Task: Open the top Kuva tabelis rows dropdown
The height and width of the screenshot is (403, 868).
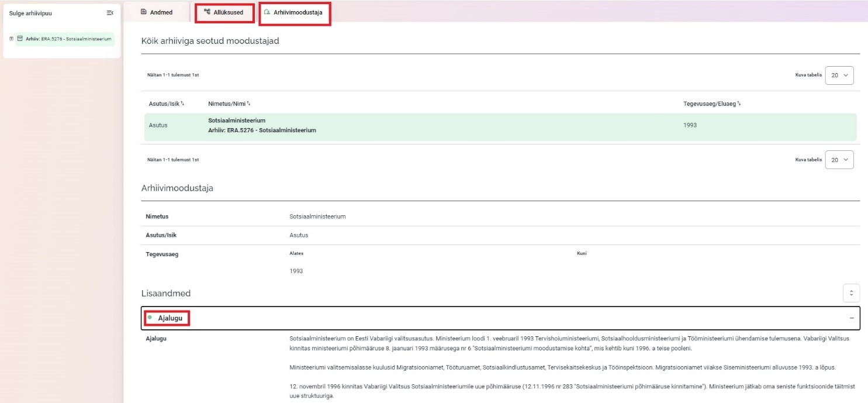Action: click(839, 75)
